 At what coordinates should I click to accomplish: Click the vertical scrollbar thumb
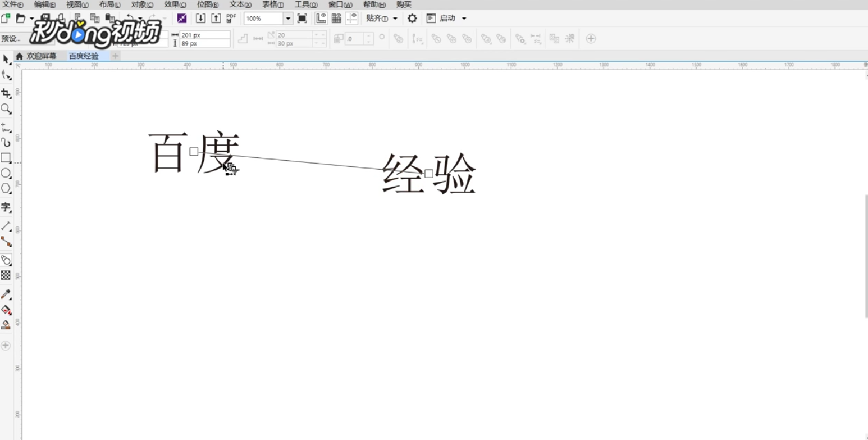[866, 256]
